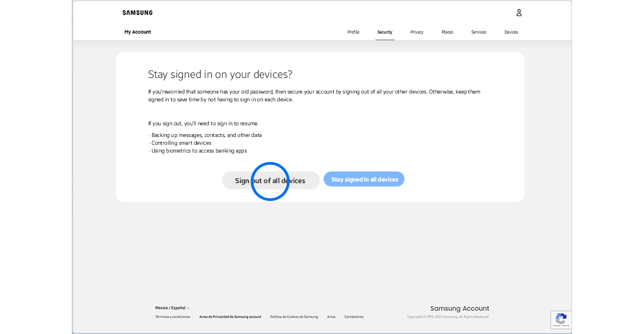
Task: Select the Security tab
Action: (x=385, y=32)
